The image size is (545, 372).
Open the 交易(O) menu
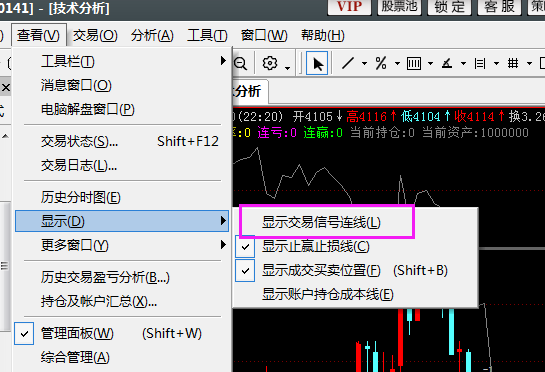pyautogui.click(x=95, y=35)
